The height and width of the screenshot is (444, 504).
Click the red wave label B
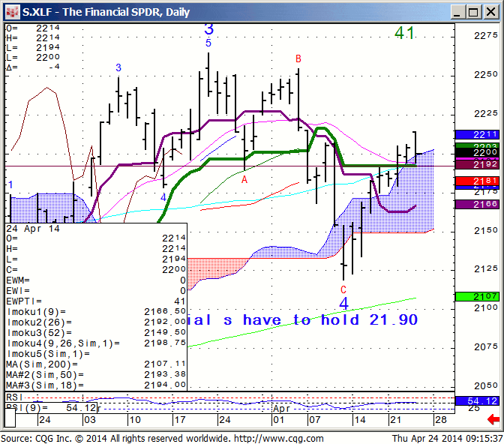tap(298, 58)
